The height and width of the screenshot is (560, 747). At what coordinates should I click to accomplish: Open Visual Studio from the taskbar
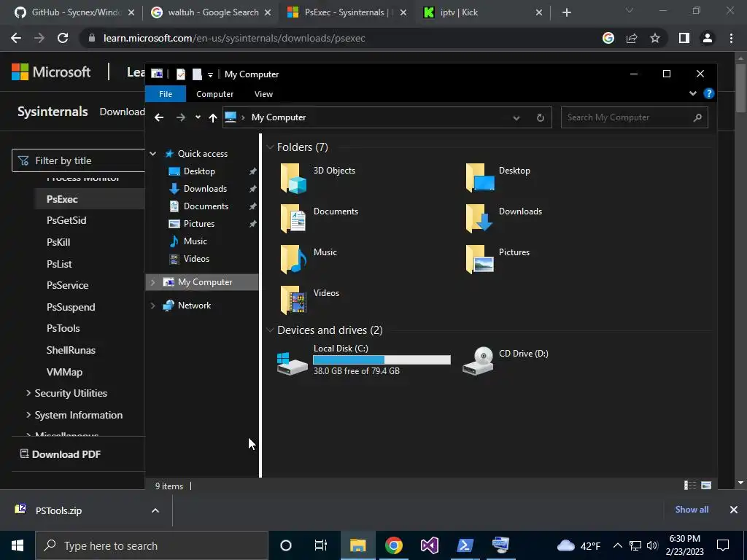[429, 545]
